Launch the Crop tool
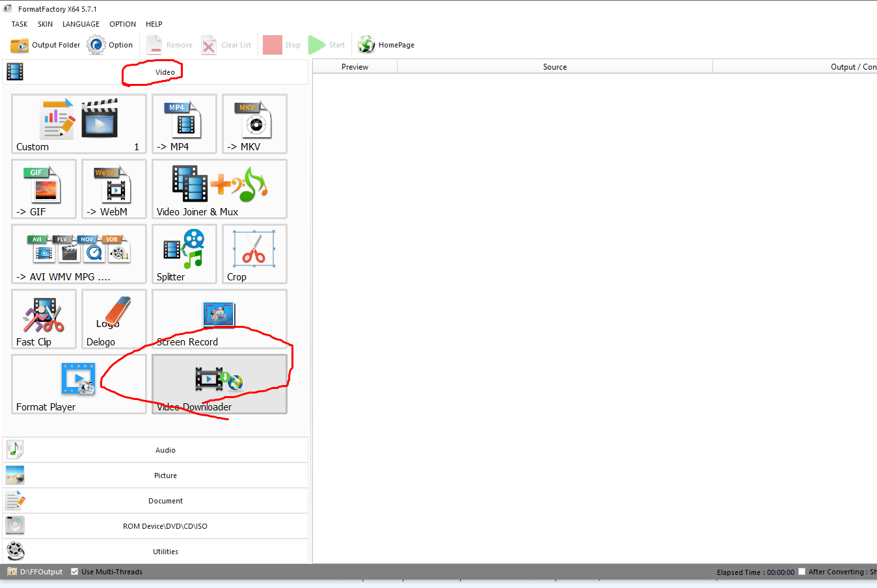This screenshot has height=588, width=877. [254, 254]
